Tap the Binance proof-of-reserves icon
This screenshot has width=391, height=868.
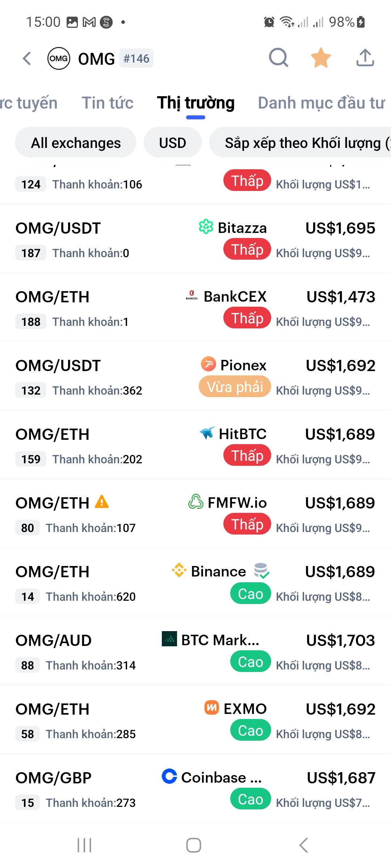pos(261,571)
